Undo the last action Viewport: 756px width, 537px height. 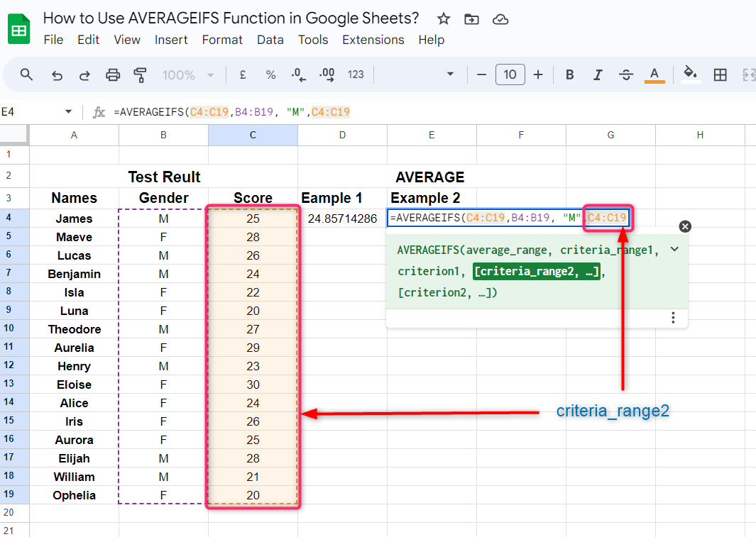coord(57,75)
